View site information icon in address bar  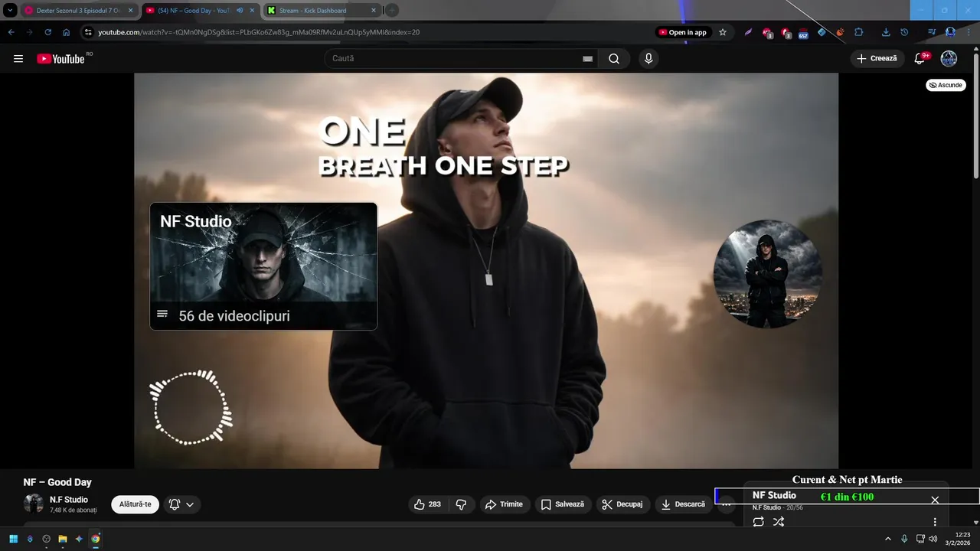tap(88, 32)
